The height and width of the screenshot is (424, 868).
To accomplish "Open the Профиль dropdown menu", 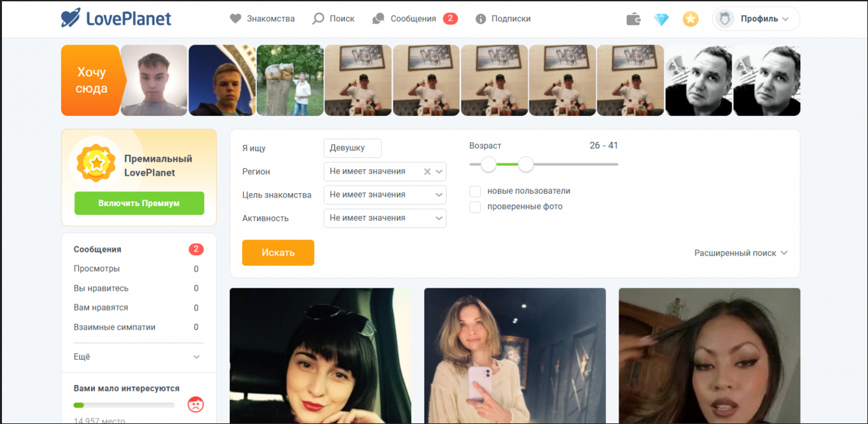I will (756, 19).
